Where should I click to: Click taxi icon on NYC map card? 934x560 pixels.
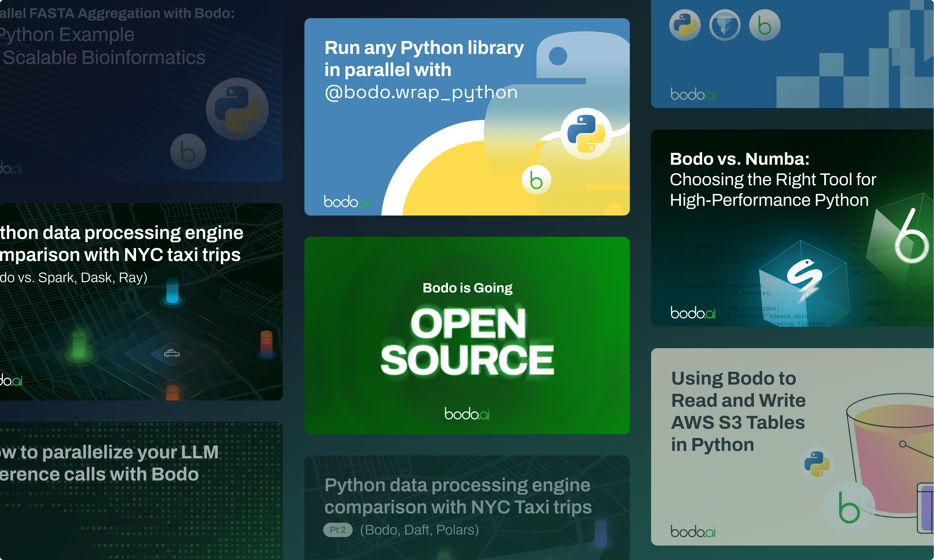coord(172,353)
